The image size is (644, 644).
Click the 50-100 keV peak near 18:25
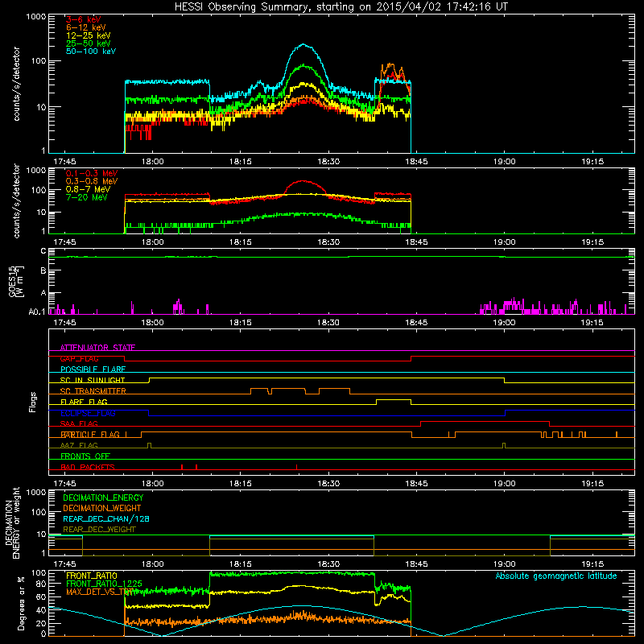point(303,44)
